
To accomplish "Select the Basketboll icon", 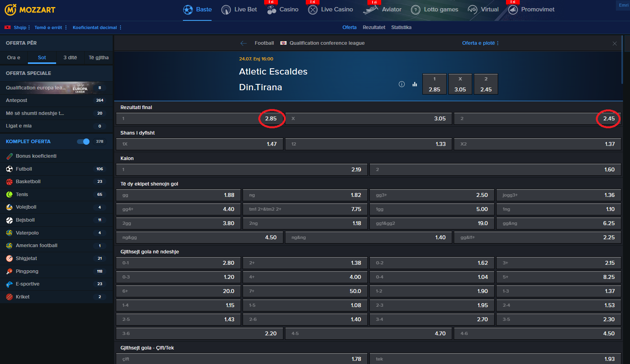I will pos(9,182).
